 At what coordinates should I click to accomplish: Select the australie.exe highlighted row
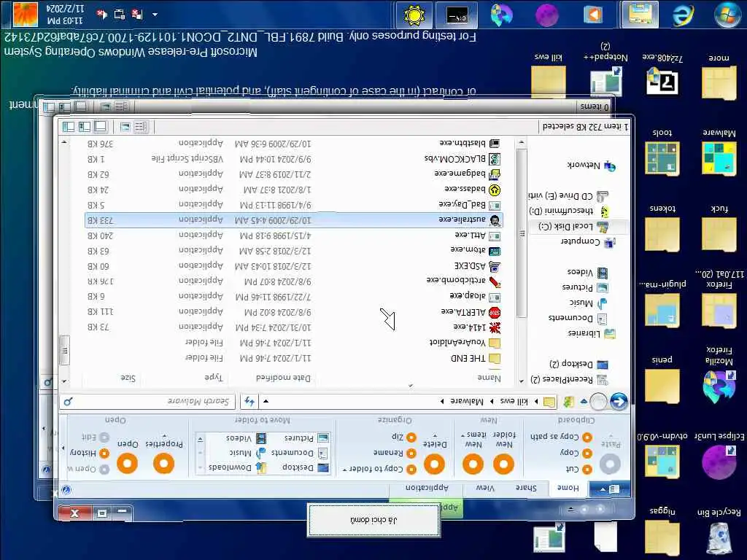(293, 220)
